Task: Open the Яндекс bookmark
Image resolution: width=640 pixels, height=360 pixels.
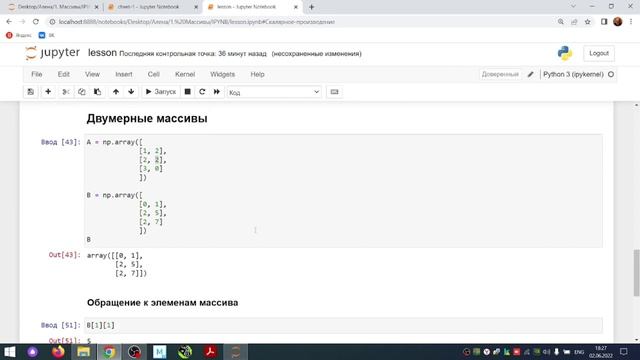Action: pos(19,36)
